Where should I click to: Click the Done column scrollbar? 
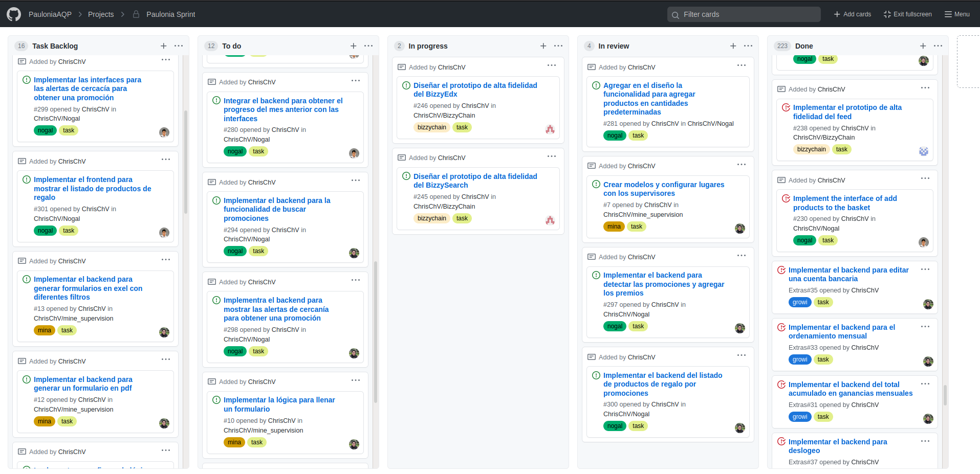[945, 395]
